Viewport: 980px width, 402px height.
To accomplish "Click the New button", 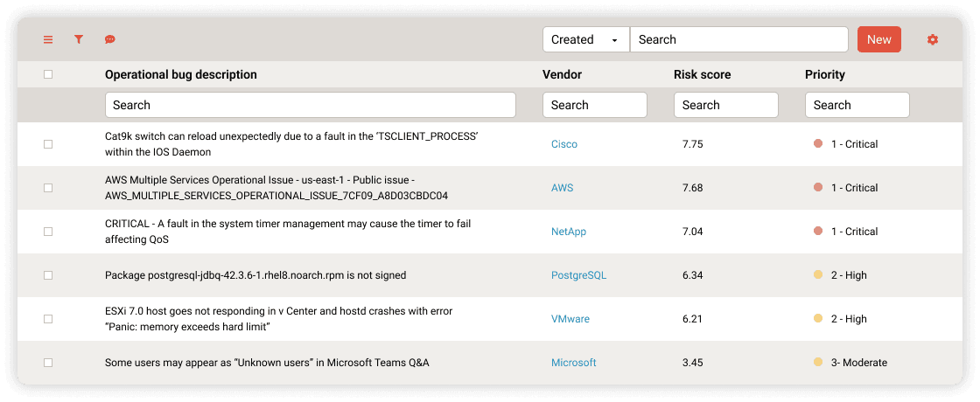I will tap(878, 39).
